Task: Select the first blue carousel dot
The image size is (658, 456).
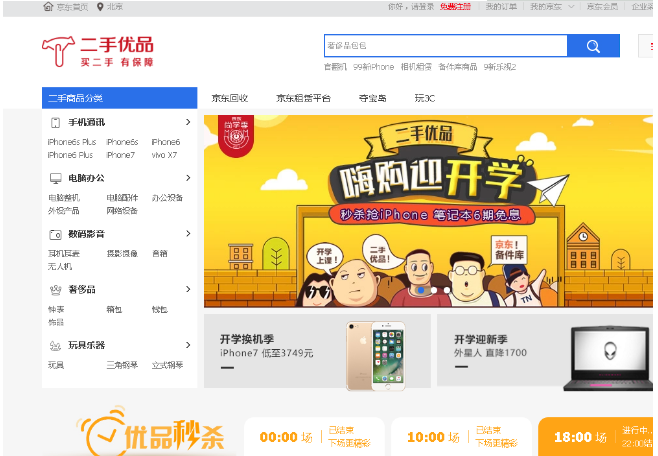Action: point(421,290)
